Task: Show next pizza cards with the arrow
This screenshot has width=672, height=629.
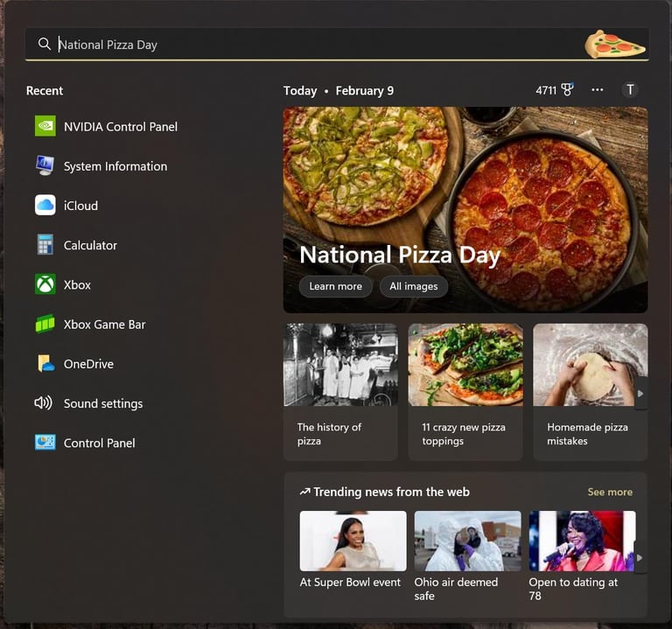Action: click(640, 394)
